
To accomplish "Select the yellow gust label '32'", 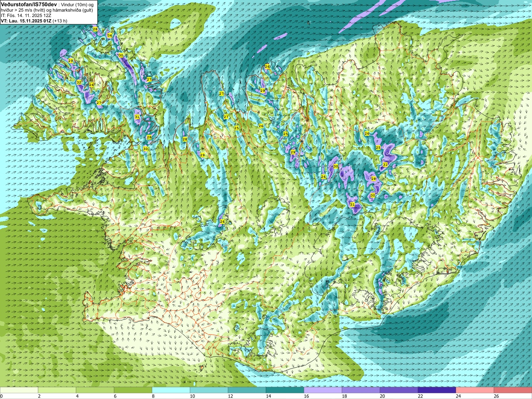I will click(x=79, y=82).
